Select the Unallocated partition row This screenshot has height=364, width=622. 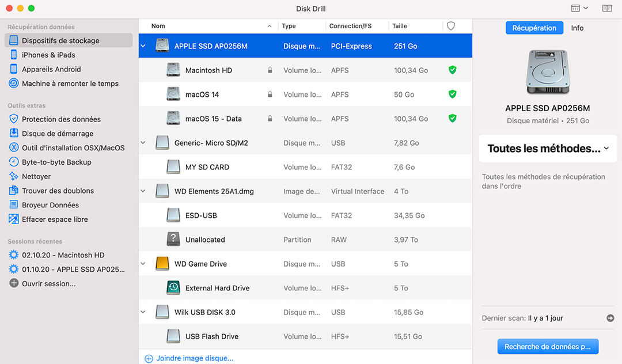pyautogui.click(x=305, y=240)
